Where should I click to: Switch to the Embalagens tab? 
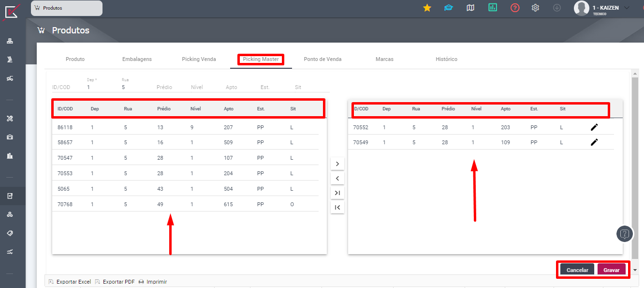pyautogui.click(x=137, y=59)
